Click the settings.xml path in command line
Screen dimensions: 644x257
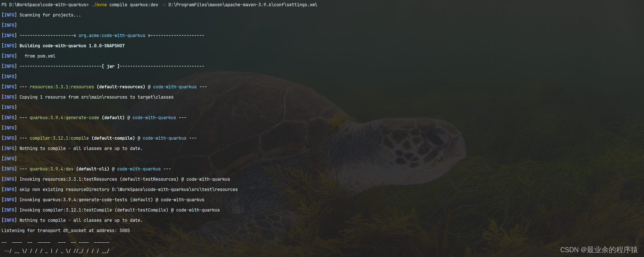243,5
